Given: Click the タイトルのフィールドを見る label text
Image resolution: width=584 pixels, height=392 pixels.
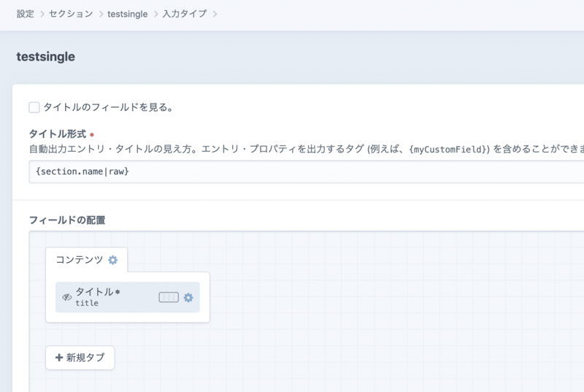Looking at the screenshot, I should pos(108,107).
